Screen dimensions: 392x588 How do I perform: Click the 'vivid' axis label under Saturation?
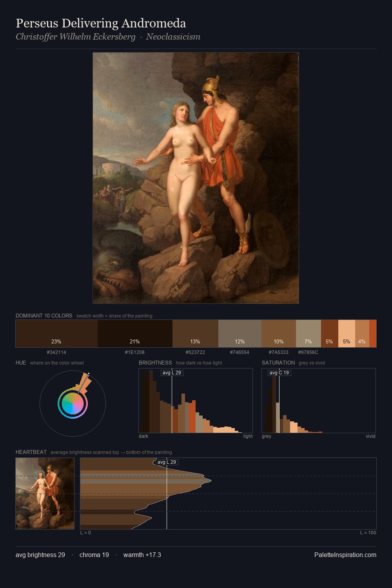click(370, 436)
